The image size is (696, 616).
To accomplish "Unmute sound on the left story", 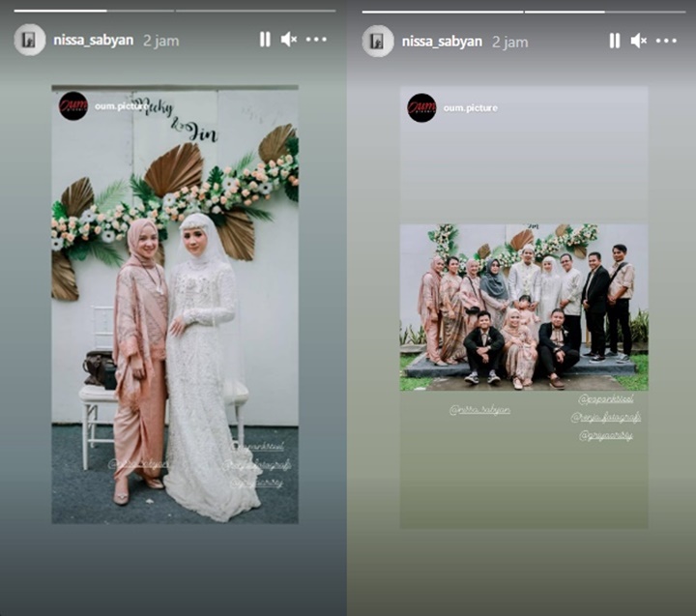I will (289, 40).
